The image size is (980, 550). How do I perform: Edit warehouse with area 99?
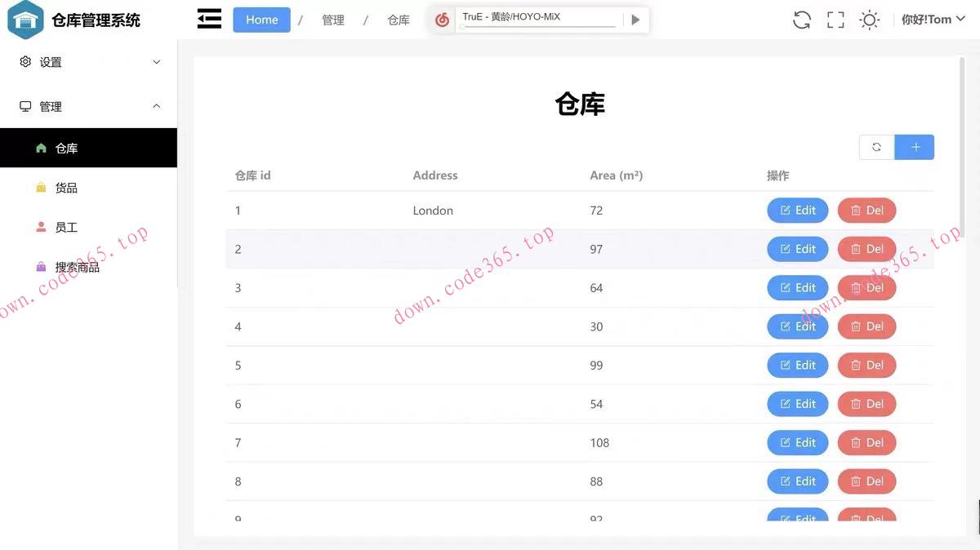pyautogui.click(x=798, y=365)
